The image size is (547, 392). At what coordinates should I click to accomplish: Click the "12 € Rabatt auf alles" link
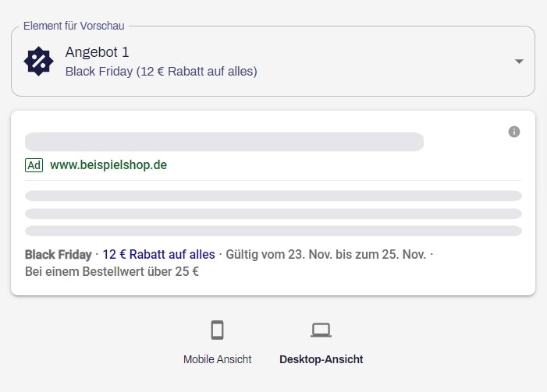pos(158,254)
